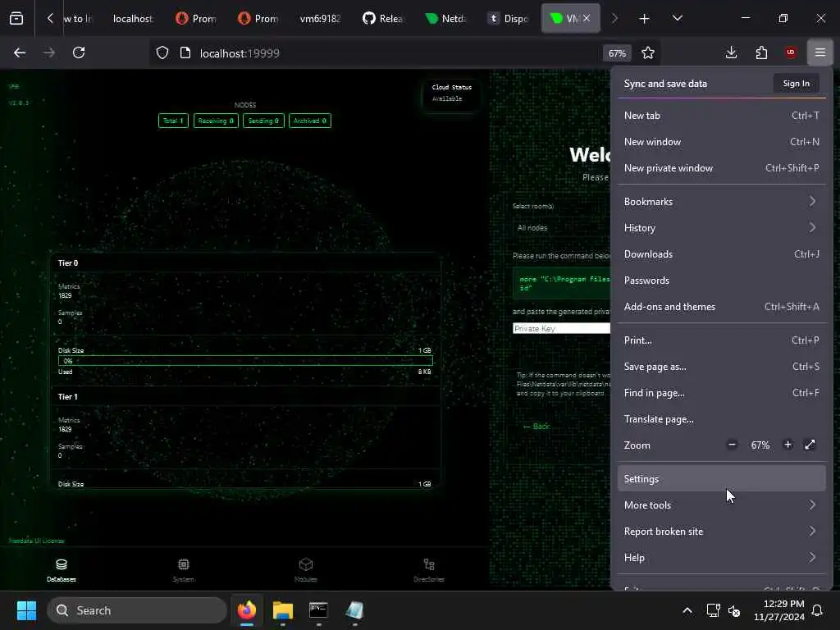Reload the current page
Image resolution: width=840 pixels, height=630 pixels.
click(x=79, y=52)
